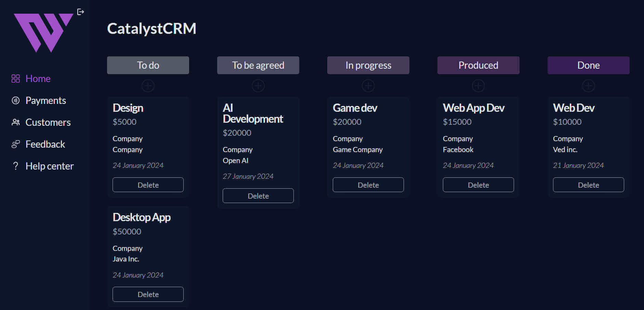Click the plus icon under Done
The width and height of the screenshot is (644, 310).
click(589, 86)
